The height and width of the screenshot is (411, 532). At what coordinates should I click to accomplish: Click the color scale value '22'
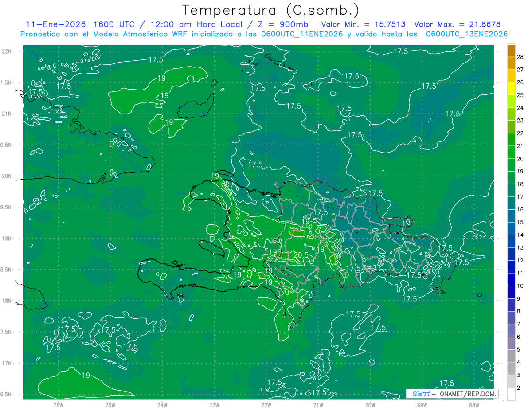pyautogui.click(x=521, y=133)
